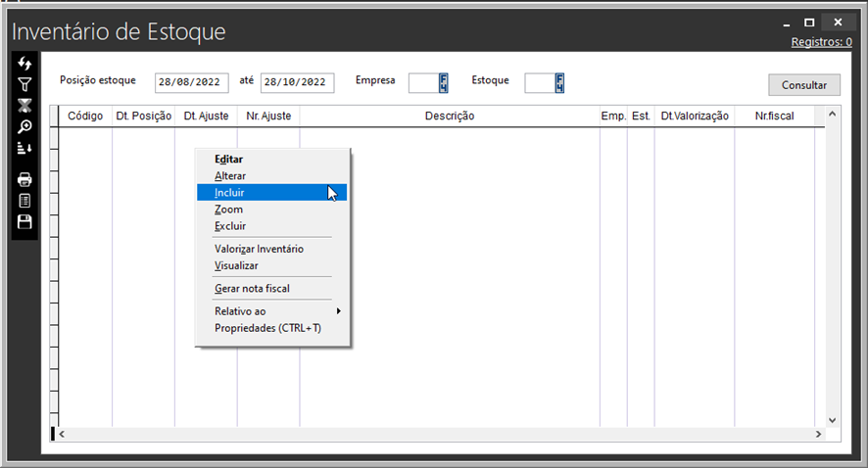Click the vertical scrollbar down arrow
This screenshot has width=868, height=468.
coord(833,420)
